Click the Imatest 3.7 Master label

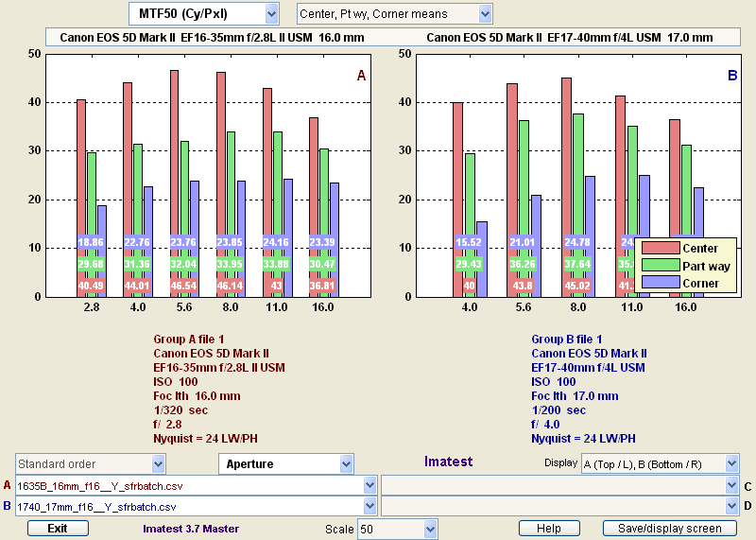(191, 529)
